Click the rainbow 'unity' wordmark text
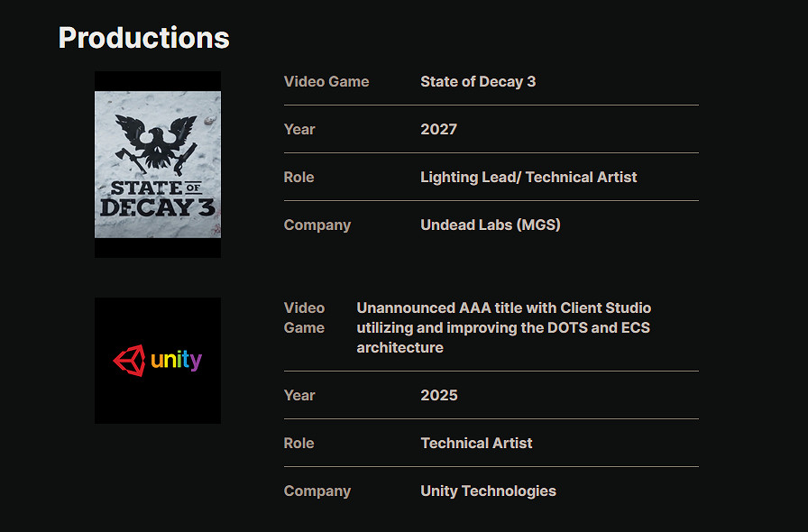 (x=177, y=361)
